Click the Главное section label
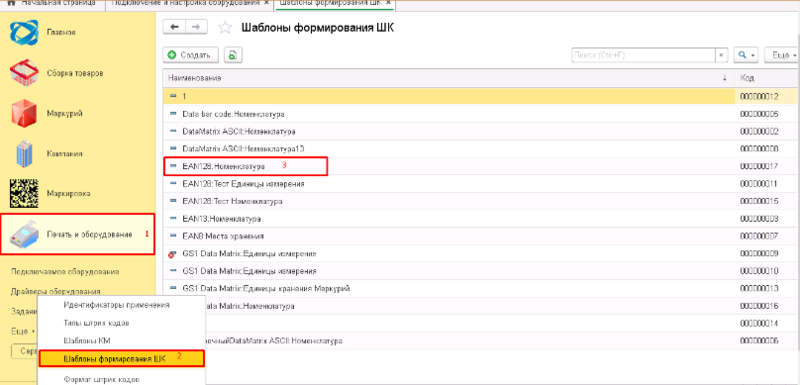The height and width of the screenshot is (385, 800). [61, 32]
